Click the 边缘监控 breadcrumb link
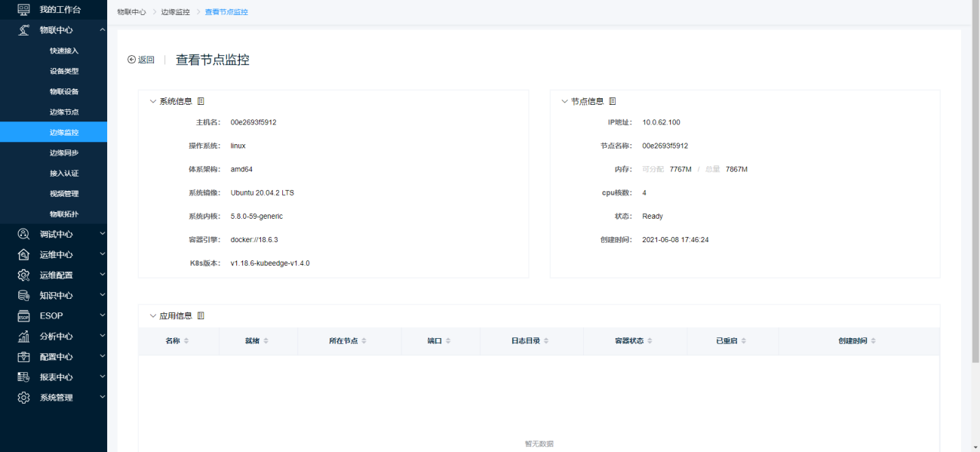The height and width of the screenshot is (452, 980). pos(175,12)
